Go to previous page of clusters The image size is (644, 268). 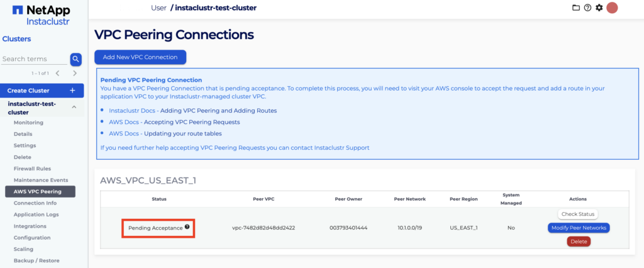58,73
